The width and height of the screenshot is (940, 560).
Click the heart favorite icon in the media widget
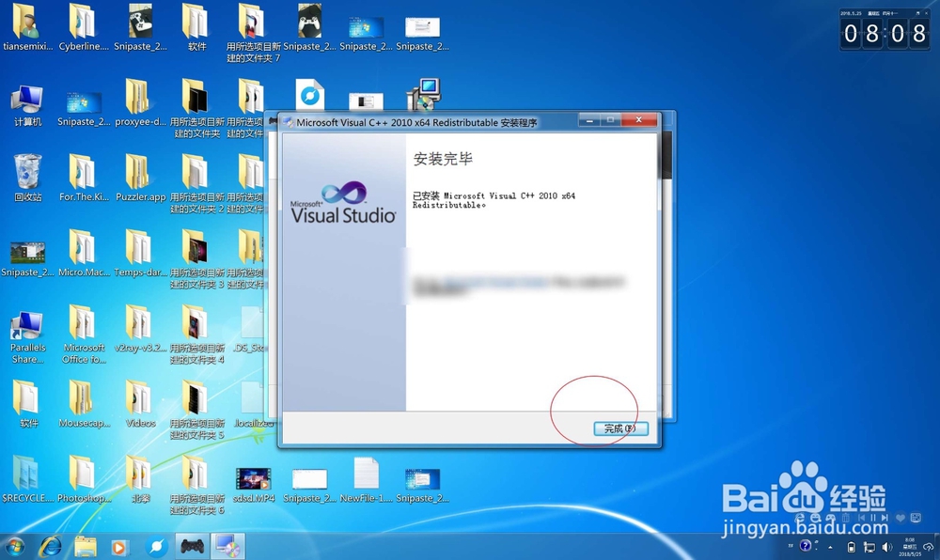click(x=900, y=518)
